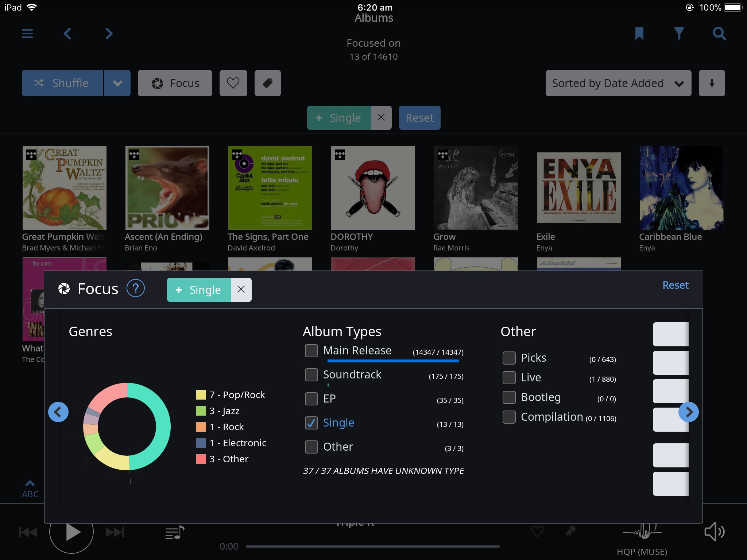Select the Electronic genre legend swatch
The image size is (747, 560).
click(x=201, y=443)
